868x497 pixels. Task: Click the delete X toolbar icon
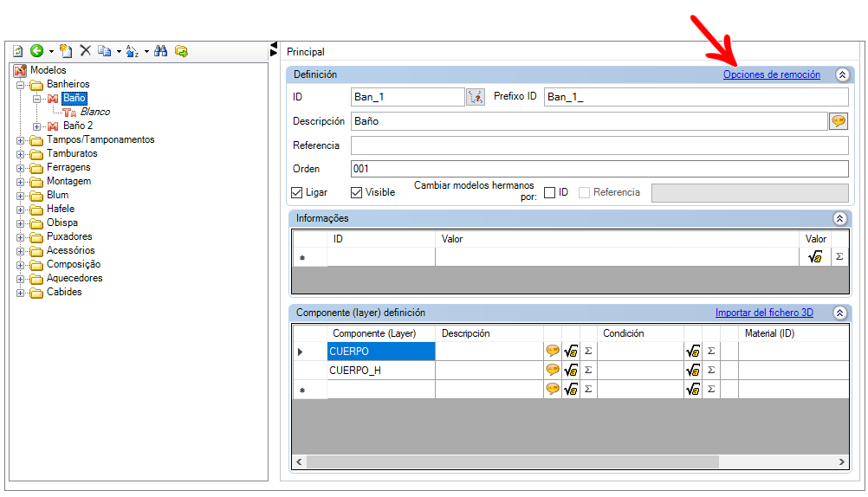pos(85,51)
